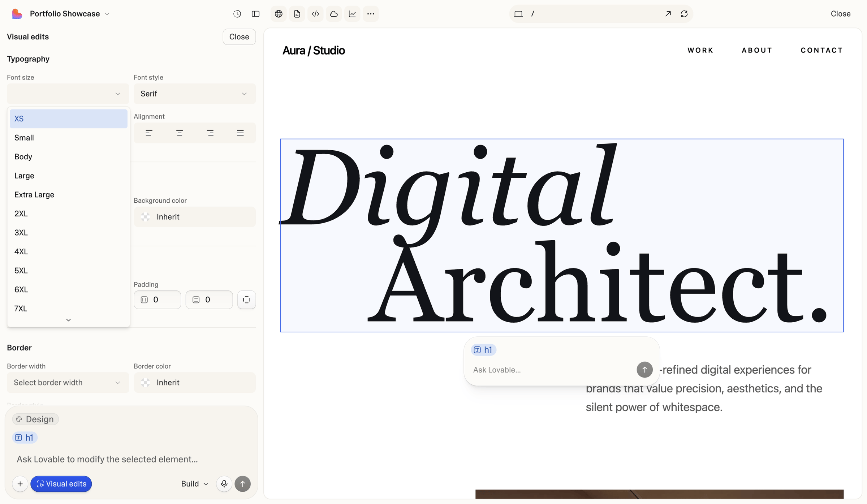The height and width of the screenshot is (504, 867).
Task: Click the cloud icon in toolbar
Action: [334, 14]
